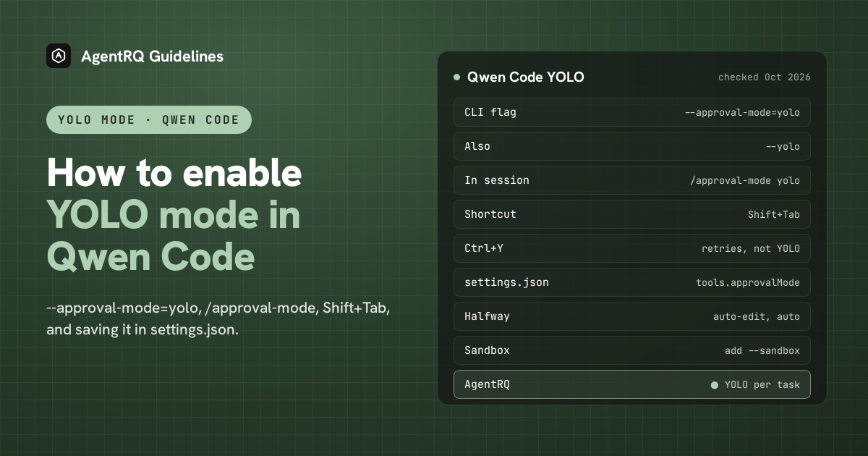Select the AgentRQ row label
This screenshot has width=868, height=456.
(487, 384)
